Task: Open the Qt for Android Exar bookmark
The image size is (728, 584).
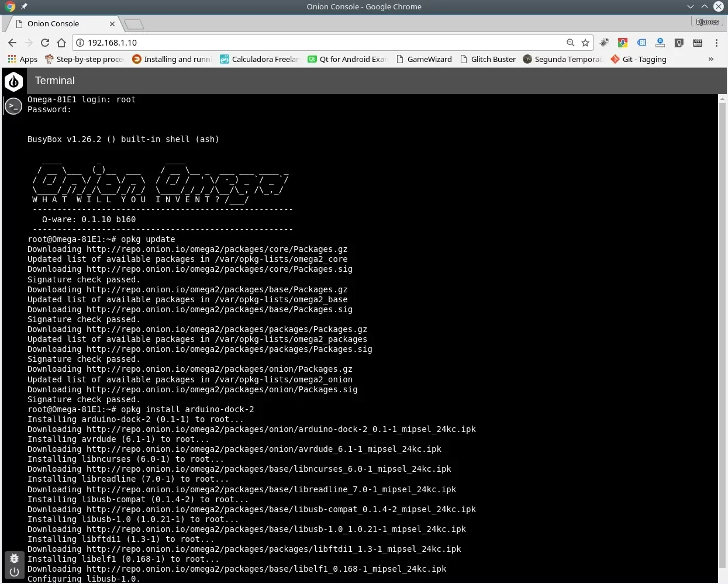Action: coord(347,59)
